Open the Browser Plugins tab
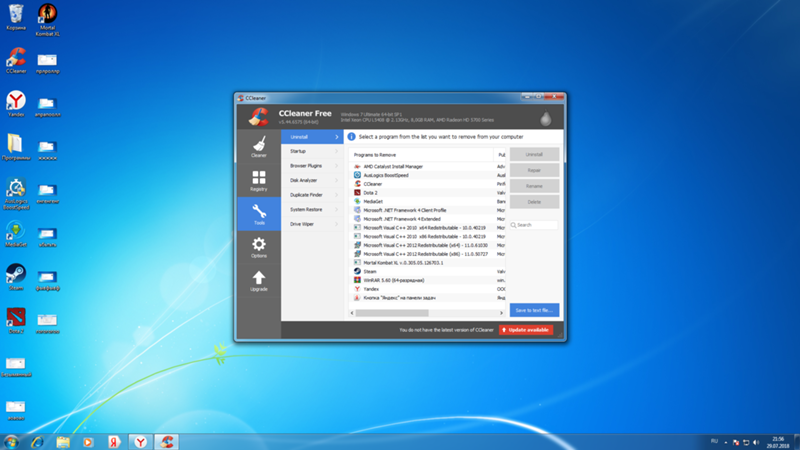800x450 pixels. (x=312, y=166)
